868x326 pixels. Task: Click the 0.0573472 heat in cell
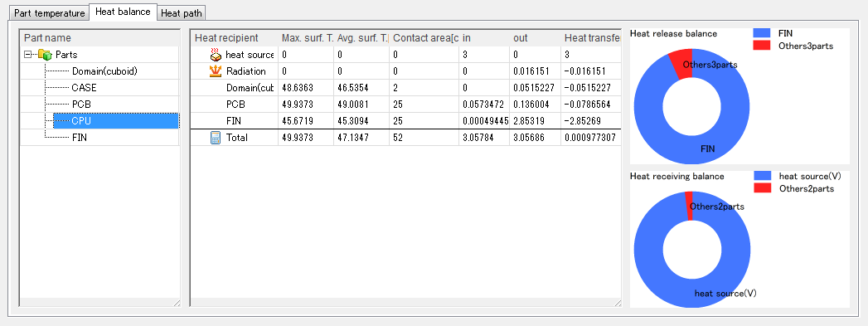click(x=484, y=105)
